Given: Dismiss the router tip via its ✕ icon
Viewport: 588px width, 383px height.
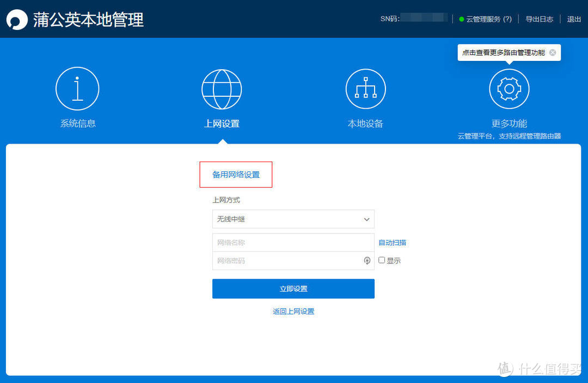Looking at the screenshot, I should tap(553, 52).
